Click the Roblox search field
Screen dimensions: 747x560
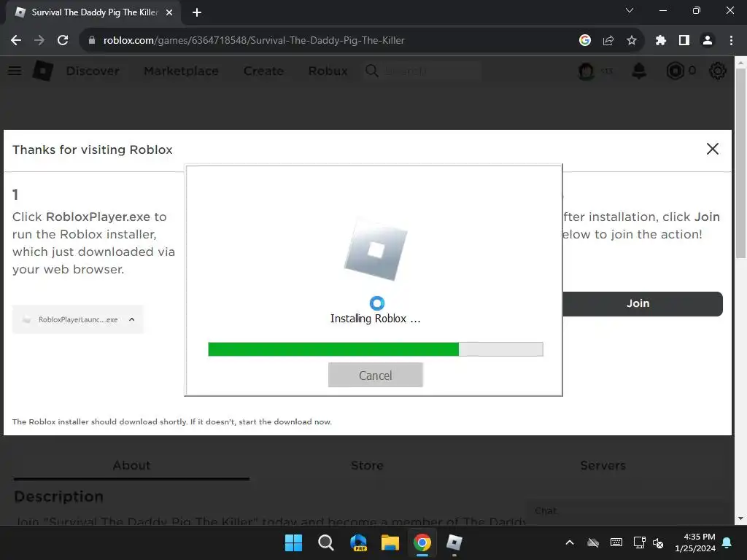click(423, 71)
